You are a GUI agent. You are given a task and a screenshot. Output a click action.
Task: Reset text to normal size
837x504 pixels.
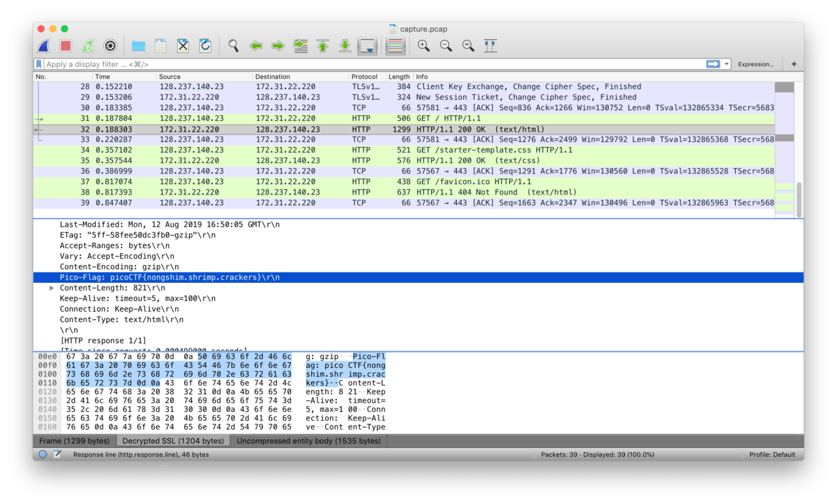pyautogui.click(x=468, y=46)
